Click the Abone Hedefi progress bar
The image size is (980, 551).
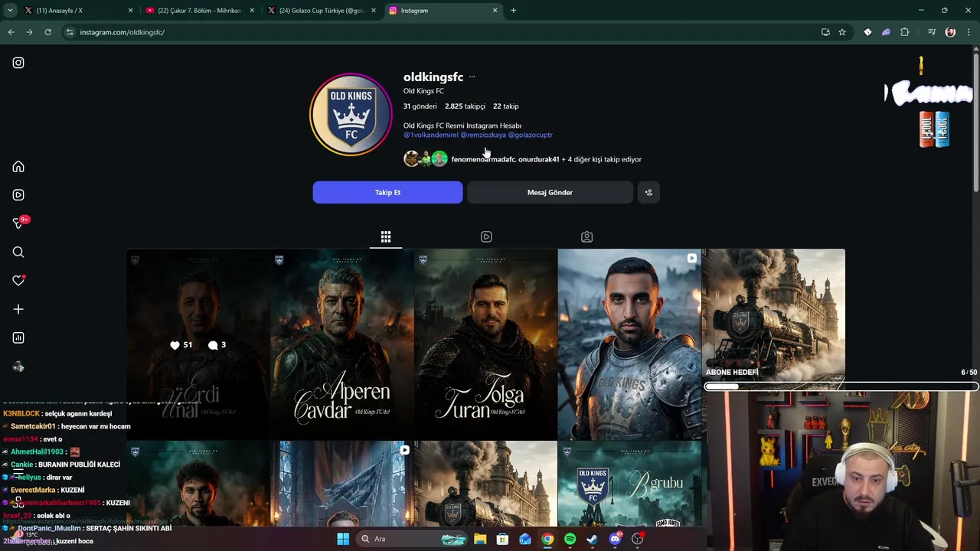pyautogui.click(x=841, y=386)
